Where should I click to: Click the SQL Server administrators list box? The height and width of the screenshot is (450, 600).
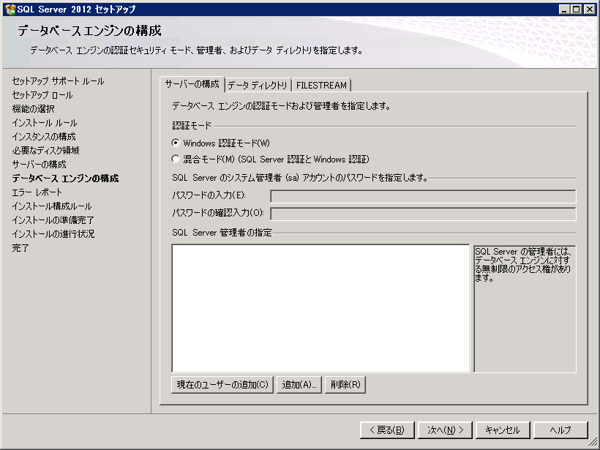(x=321, y=308)
